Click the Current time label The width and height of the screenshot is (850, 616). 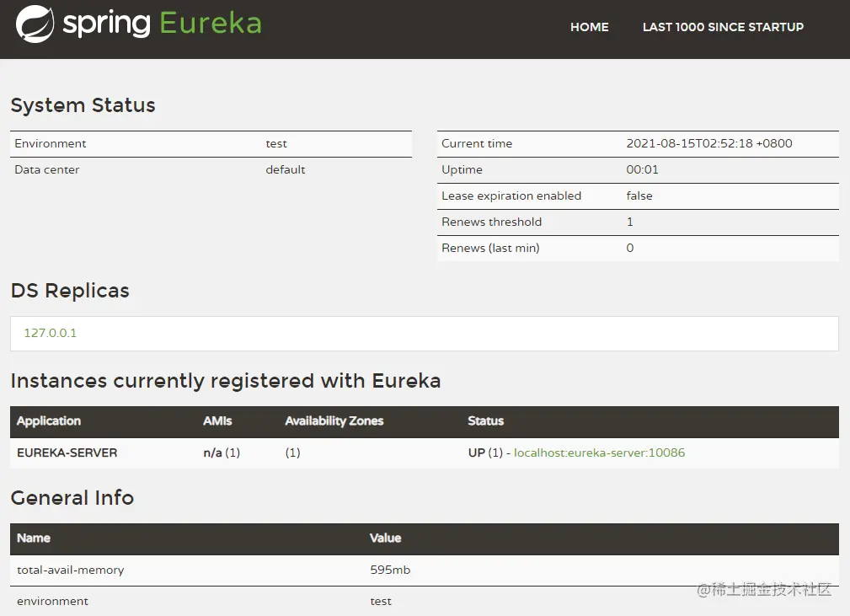click(x=477, y=144)
